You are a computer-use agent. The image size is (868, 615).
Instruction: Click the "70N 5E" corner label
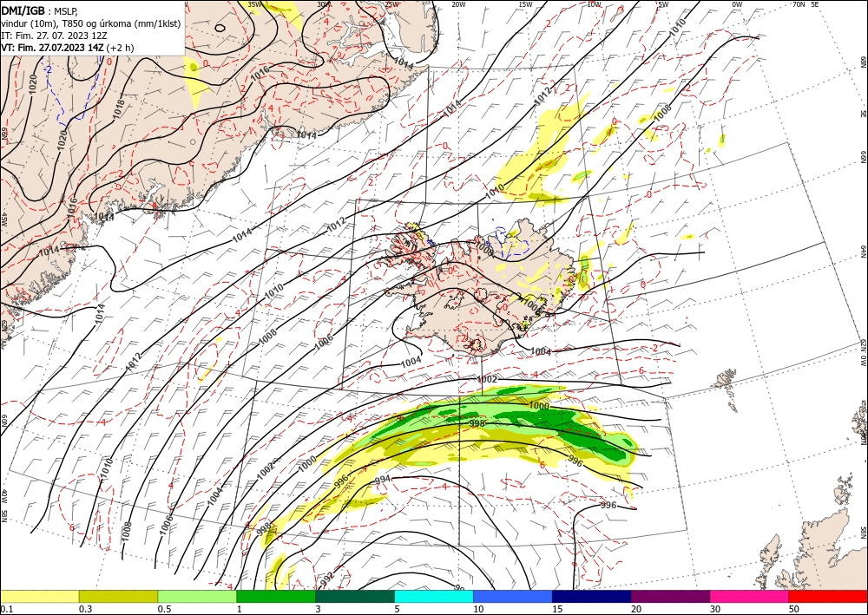[806, 4]
